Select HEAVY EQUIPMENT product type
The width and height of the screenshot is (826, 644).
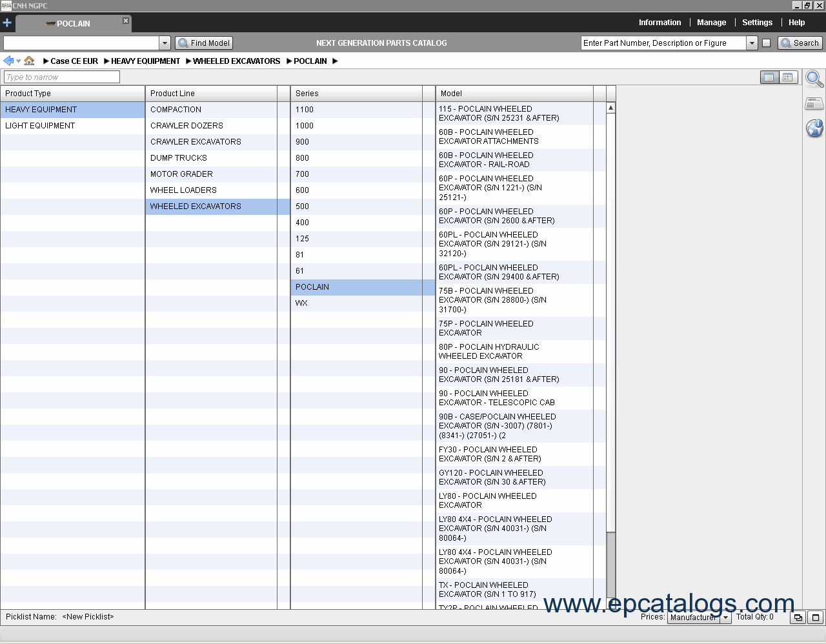pyautogui.click(x=72, y=110)
